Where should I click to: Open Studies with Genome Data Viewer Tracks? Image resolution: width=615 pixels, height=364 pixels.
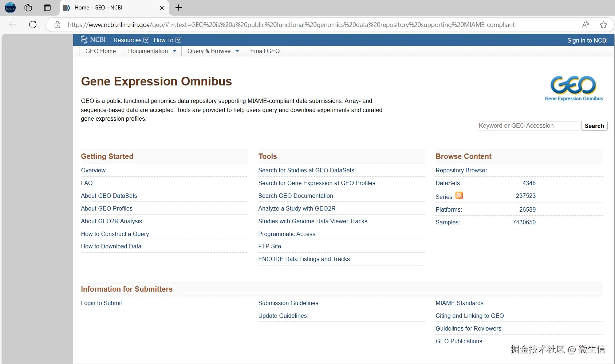(x=313, y=221)
